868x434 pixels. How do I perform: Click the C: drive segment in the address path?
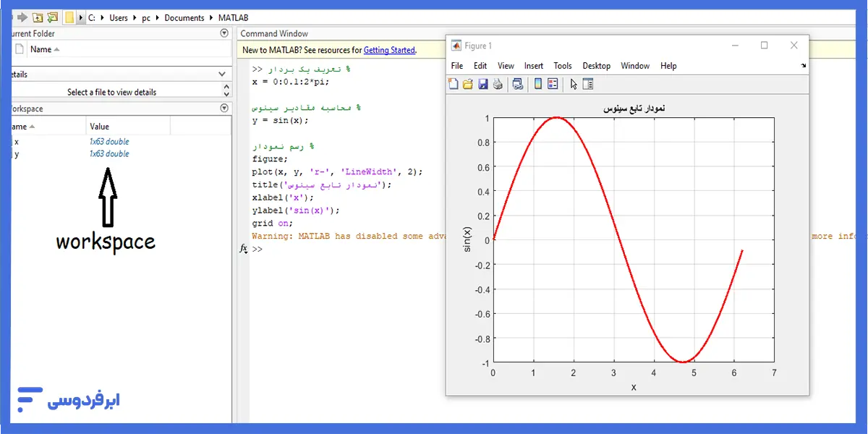pos(92,18)
